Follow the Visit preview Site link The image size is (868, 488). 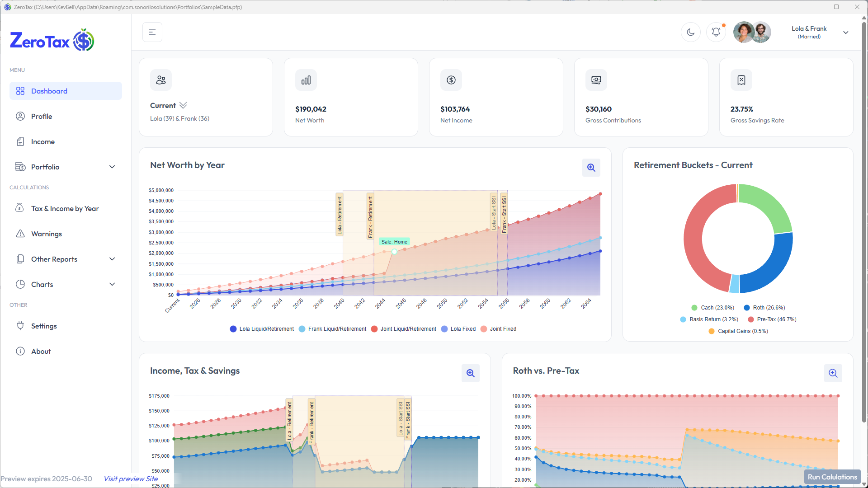(131, 479)
